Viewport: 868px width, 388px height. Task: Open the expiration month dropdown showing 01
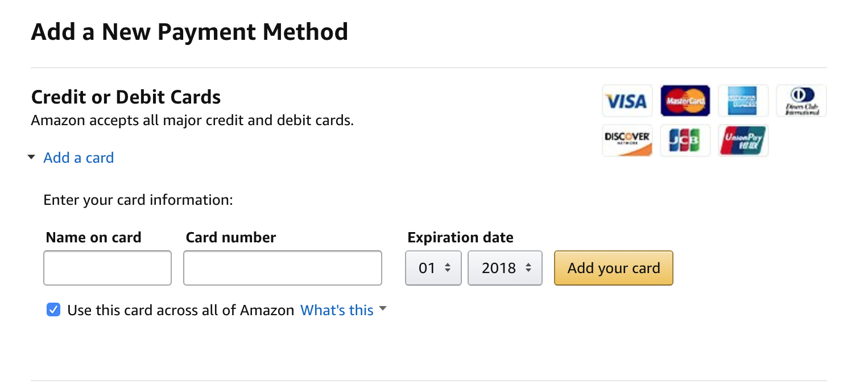[433, 268]
